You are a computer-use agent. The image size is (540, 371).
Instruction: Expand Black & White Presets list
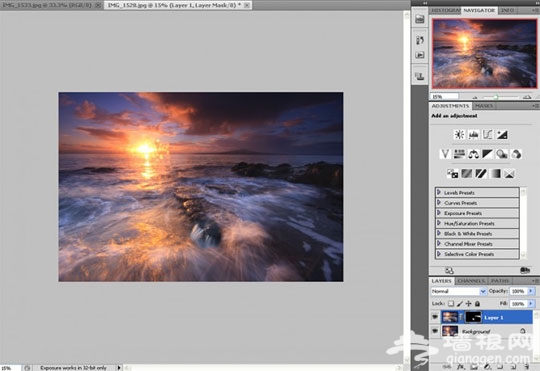pyautogui.click(x=439, y=233)
